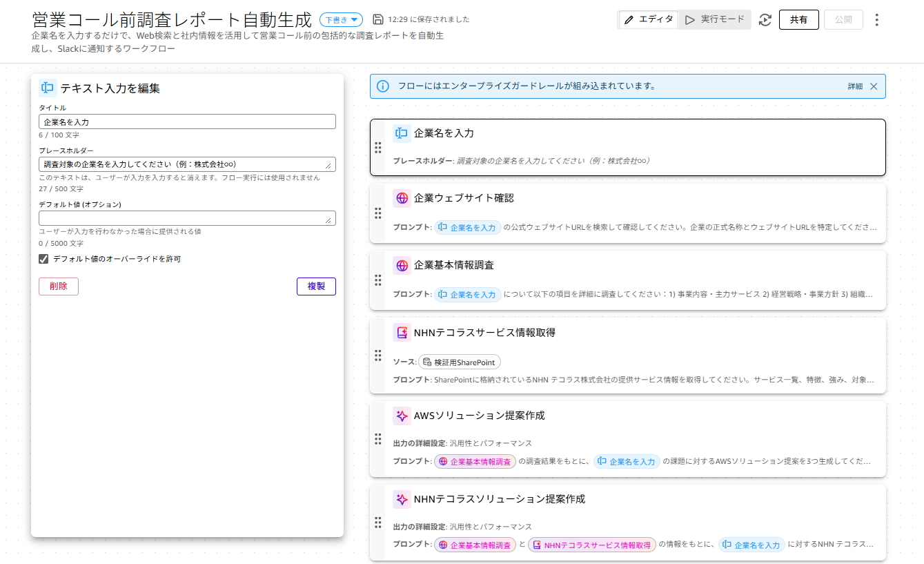Click the 12:29 に保存されました status text
Viewport: 924px width, 564px height.
429,19
